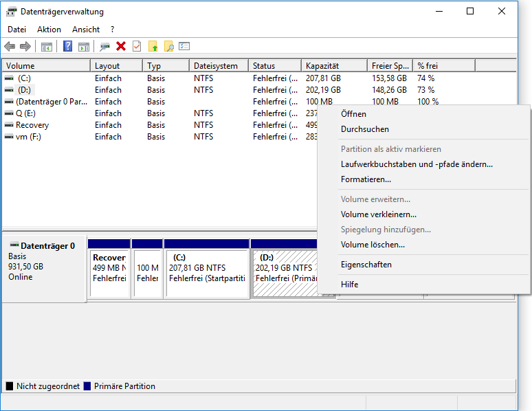Click the checklist settings toolbar icon

(x=184, y=46)
